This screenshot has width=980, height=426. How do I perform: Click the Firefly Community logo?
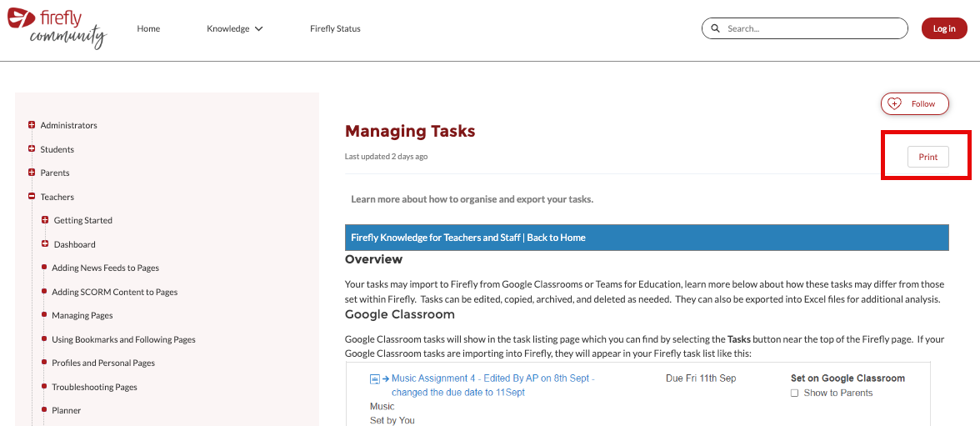click(57, 29)
